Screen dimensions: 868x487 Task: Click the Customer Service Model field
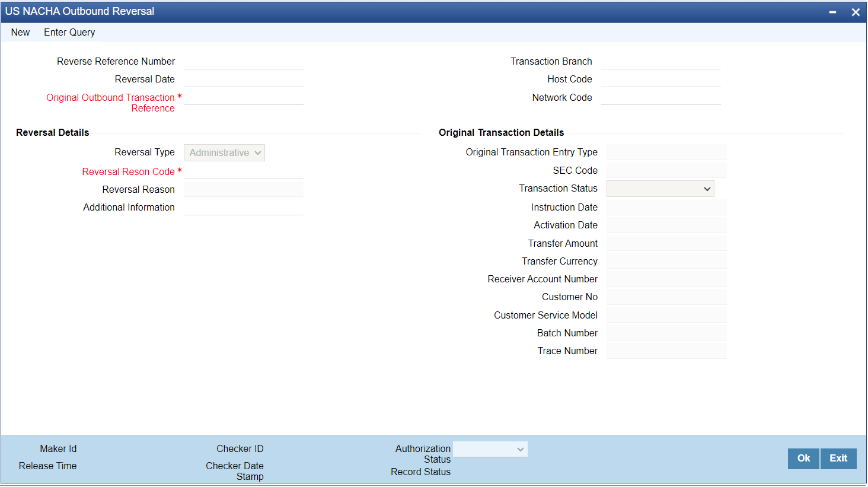pos(666,315)
